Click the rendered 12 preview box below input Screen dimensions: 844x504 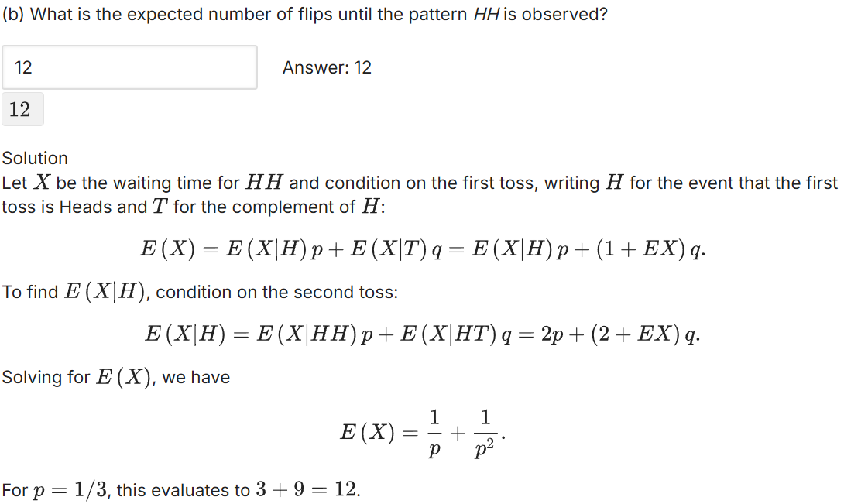(x=22, y=110)
